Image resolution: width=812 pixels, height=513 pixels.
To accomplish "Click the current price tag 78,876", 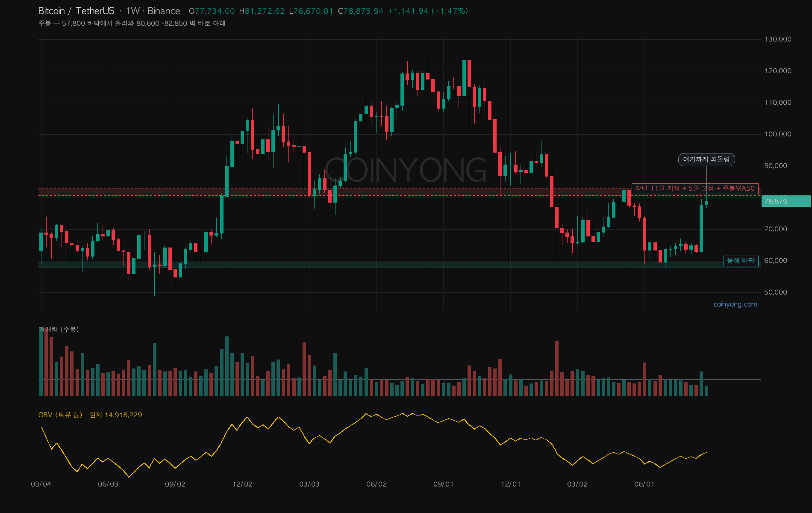I will [786, 201].
